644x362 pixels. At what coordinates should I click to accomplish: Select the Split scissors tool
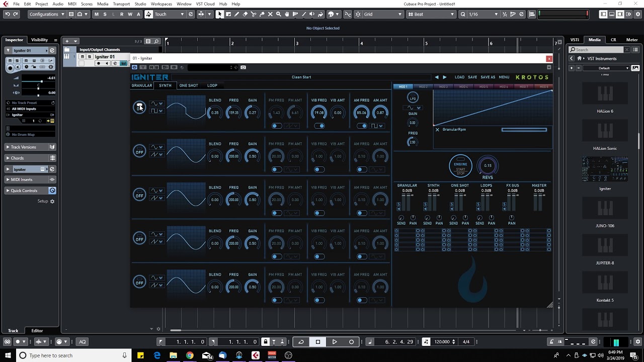tap(254, 14)
